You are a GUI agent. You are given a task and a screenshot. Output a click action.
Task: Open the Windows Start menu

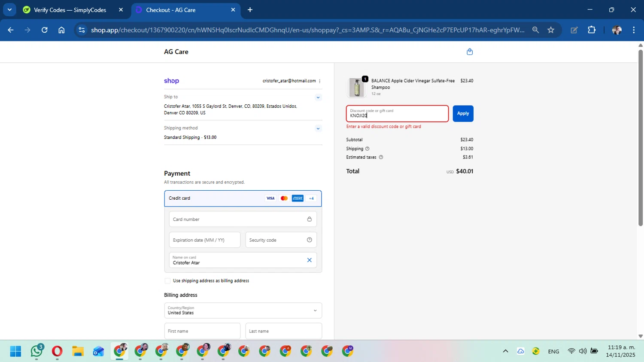[x=15, y=351]
